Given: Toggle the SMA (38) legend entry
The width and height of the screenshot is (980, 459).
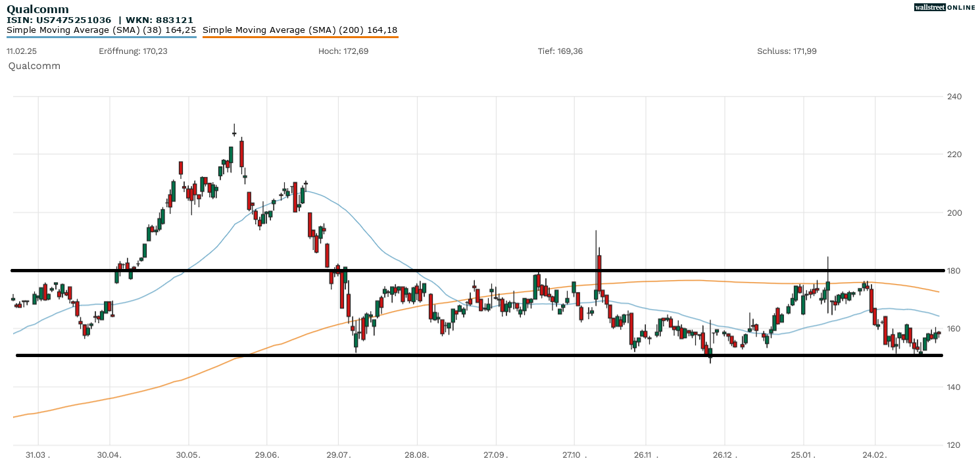Looking at the screenshot, I should (x=101, y=30).
